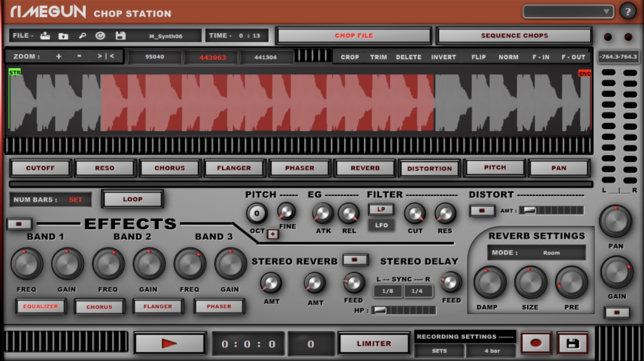Toggle the DISTORT on/off switch
The image size is (644, 361).
(482, 211)
